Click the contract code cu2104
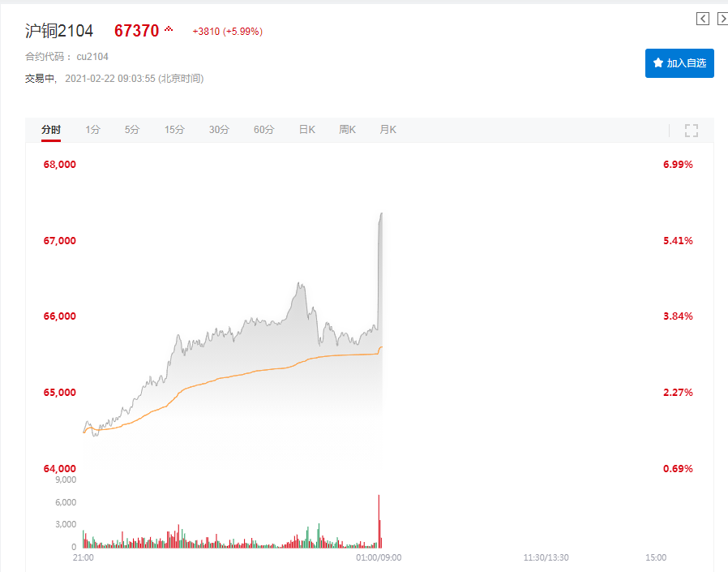The width and height of the screenshot is (728, 572). 92,57
